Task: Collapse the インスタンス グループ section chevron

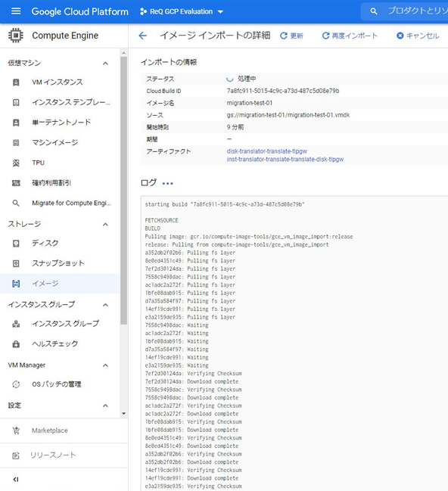Action: (x=106, y=305)
